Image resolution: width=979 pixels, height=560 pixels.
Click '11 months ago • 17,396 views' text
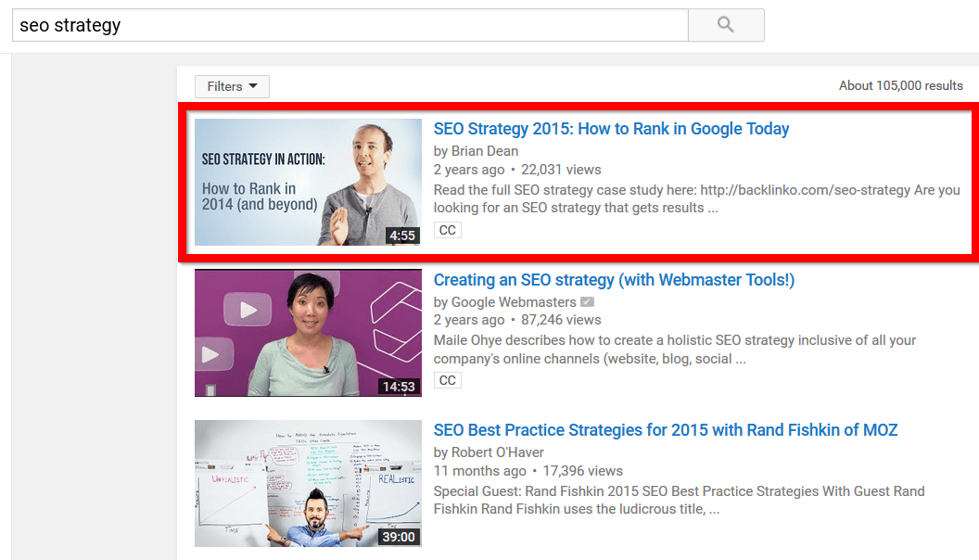pos(528,471)
